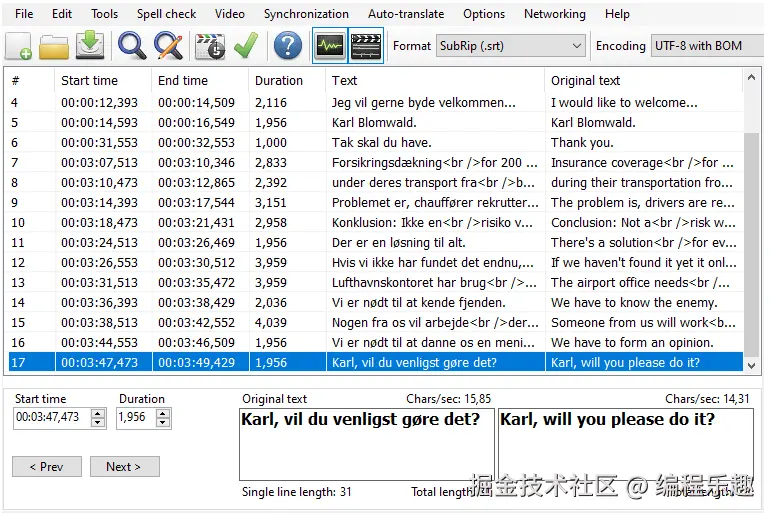Image resolution: width=771 pixels, height=516 pixels.
Task: Decrease Duration with down spinner arrow
Action: pos(163,423)
